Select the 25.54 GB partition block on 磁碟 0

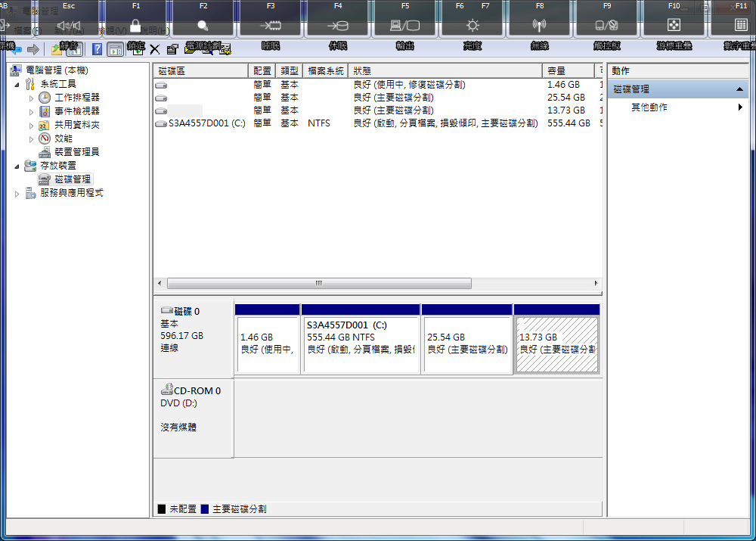tap(466, 339)
